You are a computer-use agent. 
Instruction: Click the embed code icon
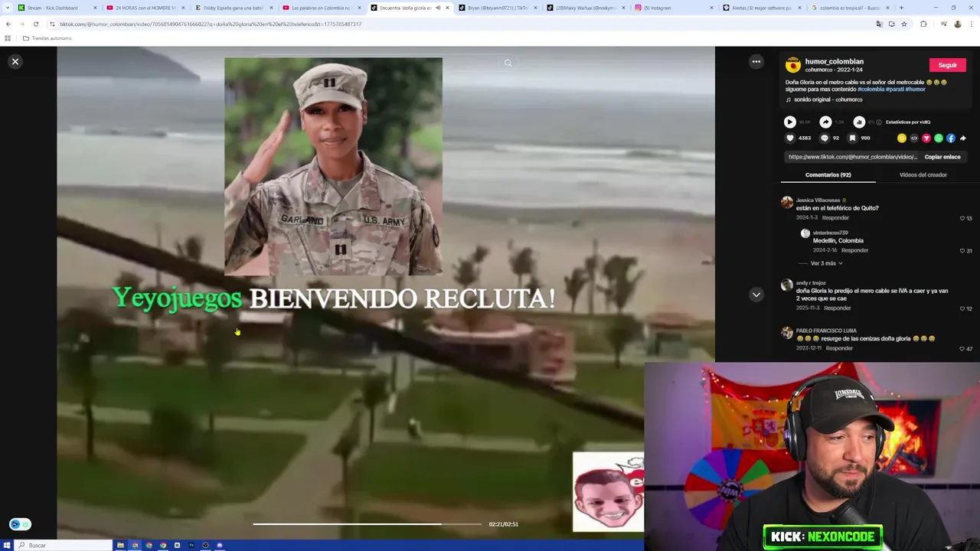[x=913, y=139]
